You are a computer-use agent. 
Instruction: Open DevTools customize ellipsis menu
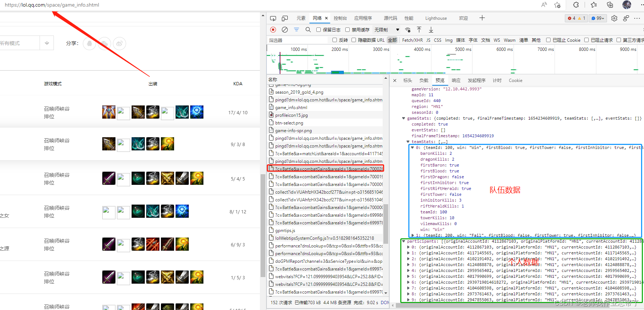[637, 18]
